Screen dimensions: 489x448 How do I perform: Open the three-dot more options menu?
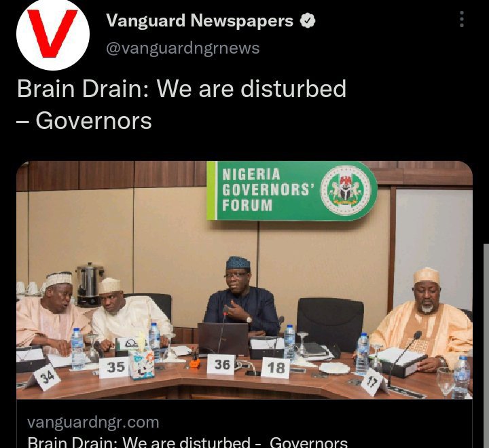pyautogui.click(x=462, y=19)
